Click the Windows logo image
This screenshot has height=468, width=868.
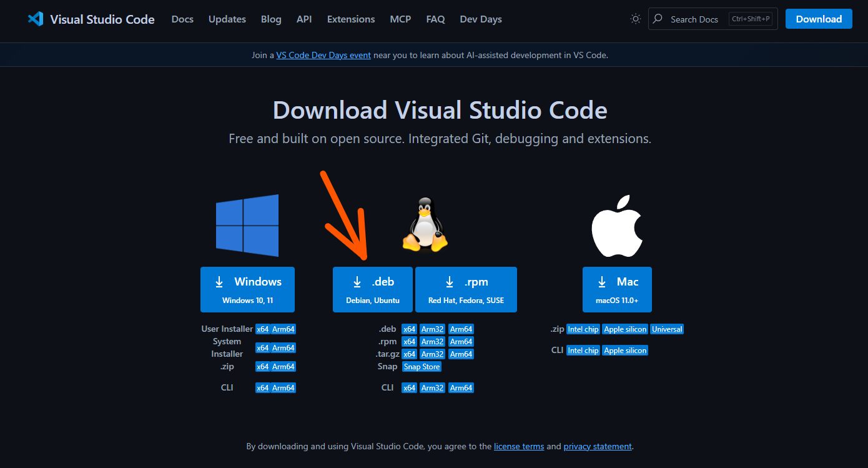pos(247,225)
